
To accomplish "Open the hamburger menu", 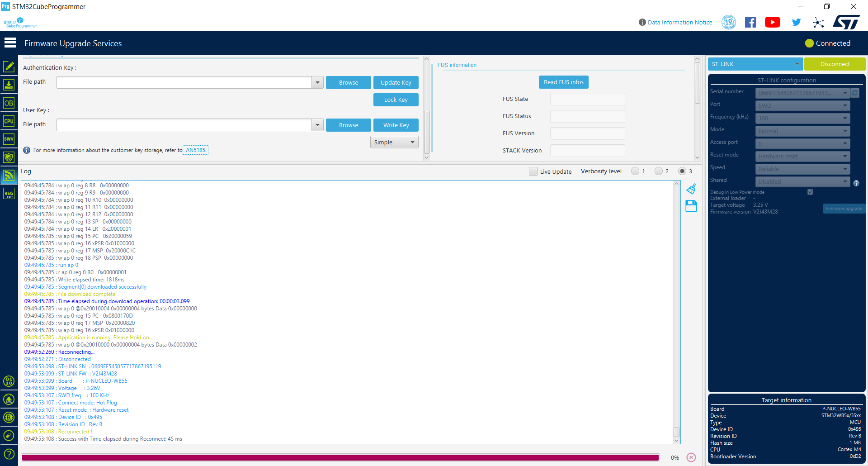I will pyautogui.click(x=10, y=42).
